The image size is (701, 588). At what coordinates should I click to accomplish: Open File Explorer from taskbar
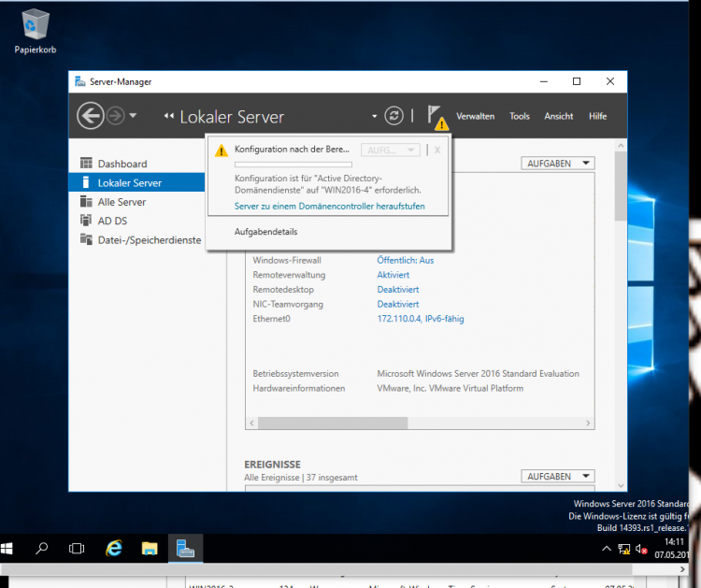pyautogui.click(x=149, y=549)
